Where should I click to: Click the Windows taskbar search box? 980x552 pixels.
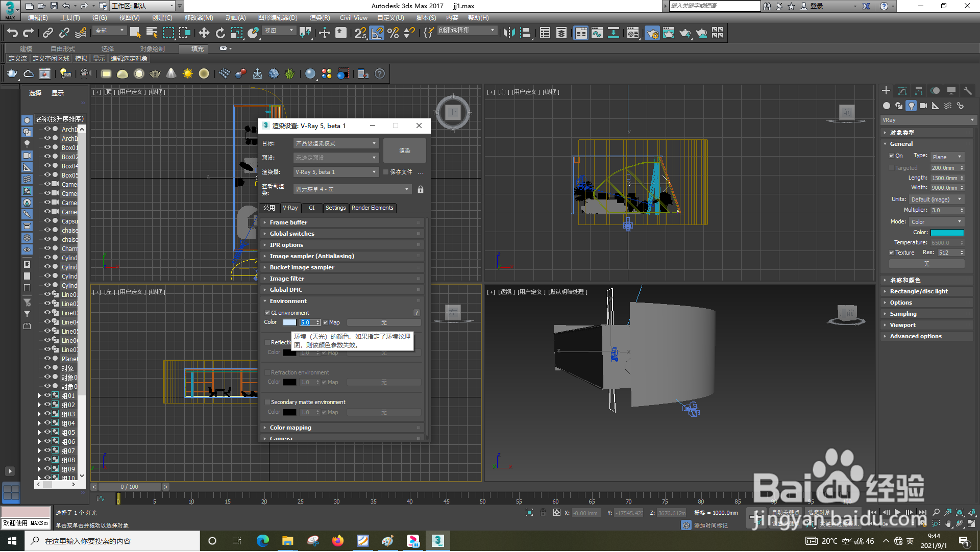pyautogui.click(x=112, y=541)
